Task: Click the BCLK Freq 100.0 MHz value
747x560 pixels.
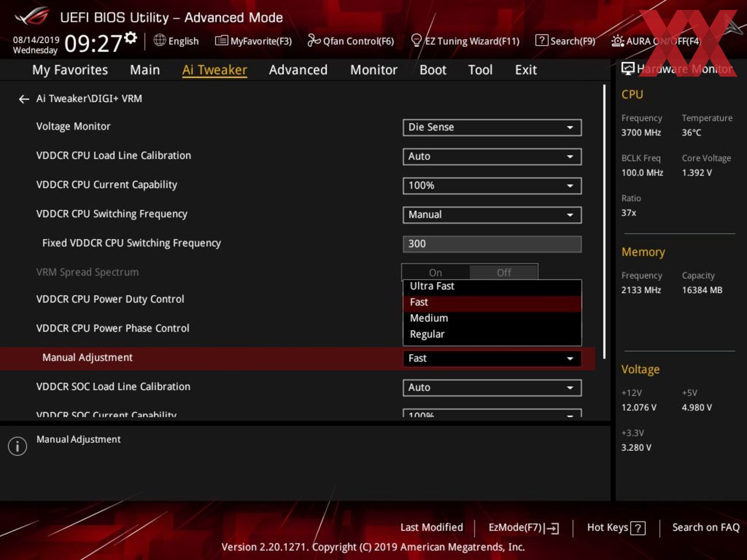Action: pyautogui.click(x=642, y=172)
